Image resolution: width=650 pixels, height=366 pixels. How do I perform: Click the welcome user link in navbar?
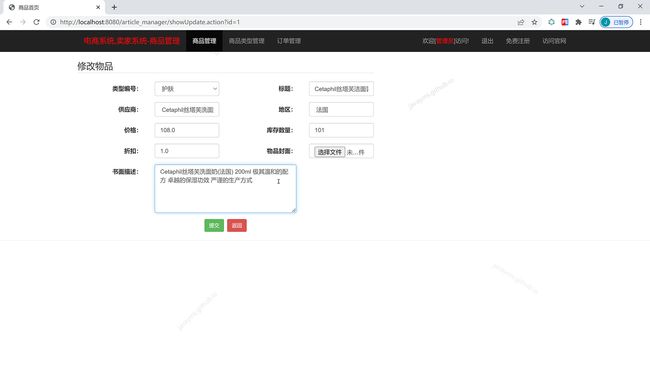(446, 41)
